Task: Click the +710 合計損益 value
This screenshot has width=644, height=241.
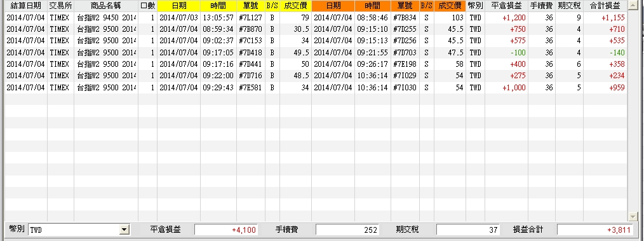Action: tap(617, 29)
